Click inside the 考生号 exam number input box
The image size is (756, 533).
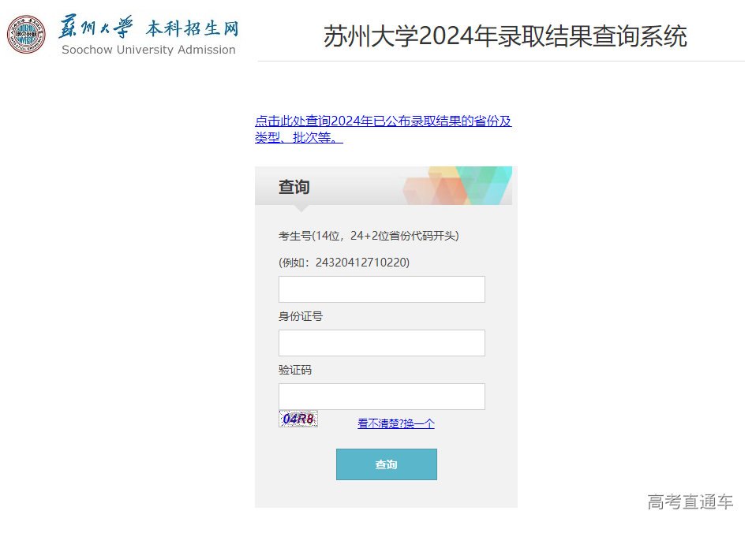click(381, 289)
